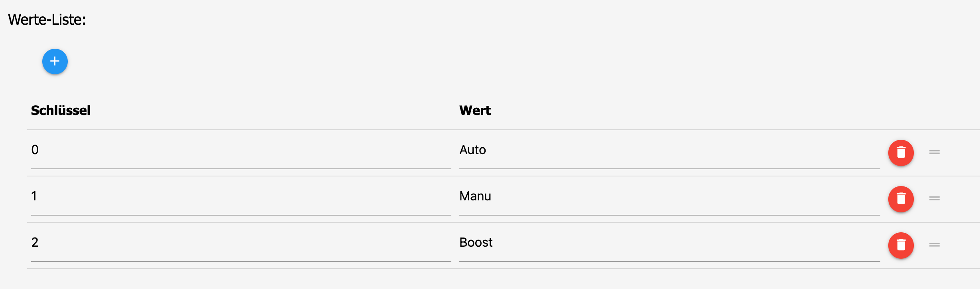Remove the entry with key 2
This screenshot has height=289, width=980.
(x=901, y=245)
